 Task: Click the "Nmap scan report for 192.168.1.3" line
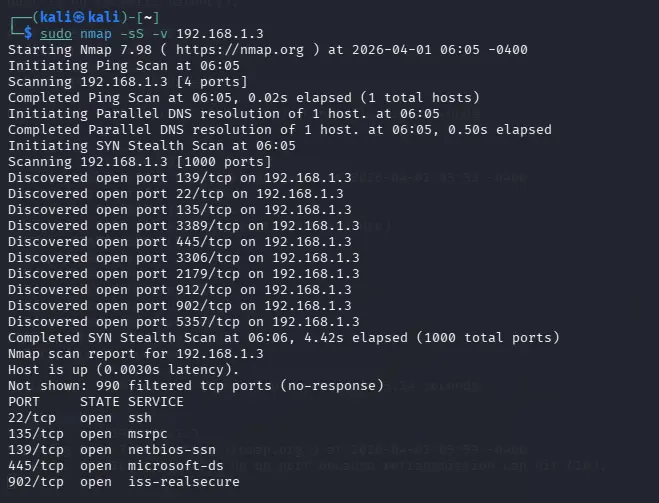[x=135, y=353]
